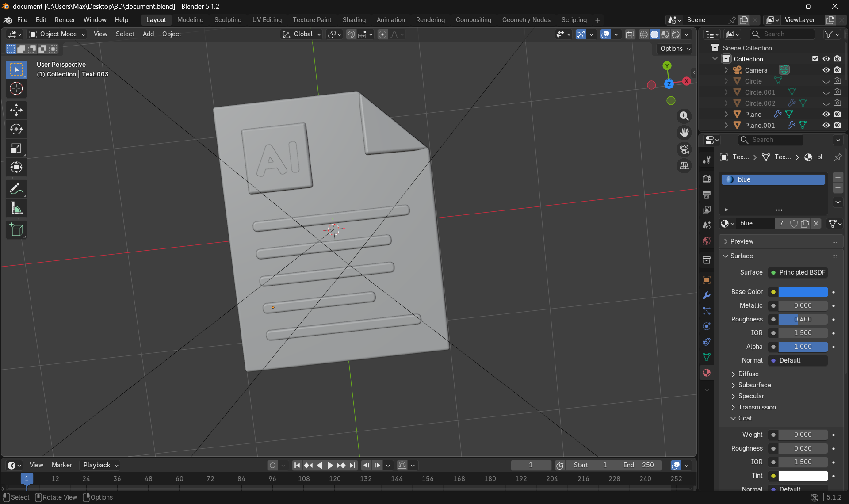This screenshot has width=849, height=504.
Task: Open the World properties tab
Action: point(707,241)
